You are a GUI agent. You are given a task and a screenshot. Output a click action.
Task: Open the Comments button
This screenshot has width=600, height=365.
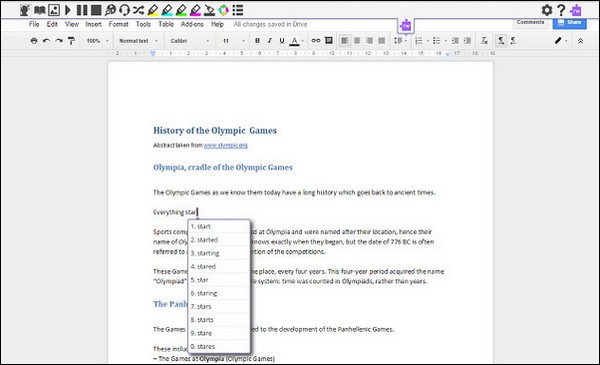(530, 23)
